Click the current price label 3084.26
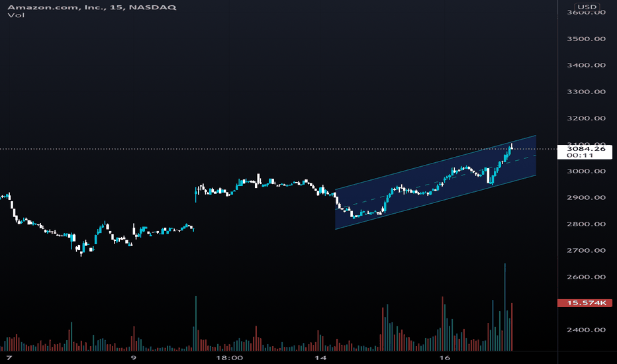This screenshot has width=617, height=364. pyautogui.click(x=586, y=149)
